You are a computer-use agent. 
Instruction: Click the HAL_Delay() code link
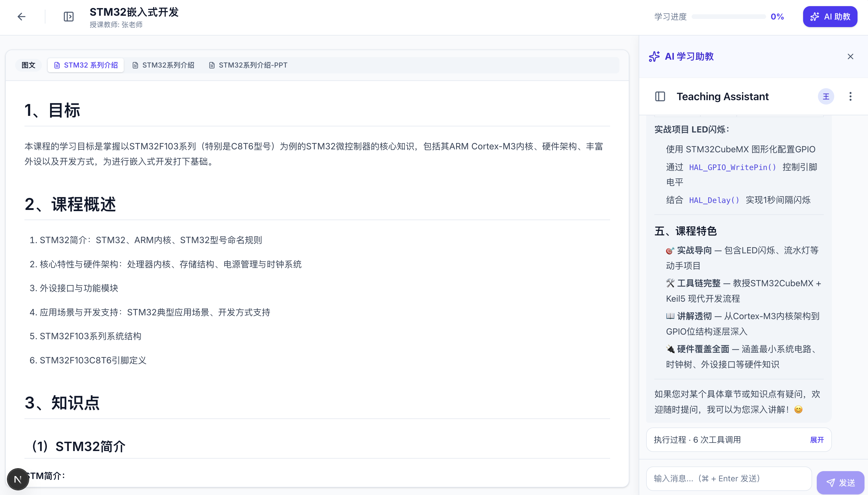click(714, 200)
